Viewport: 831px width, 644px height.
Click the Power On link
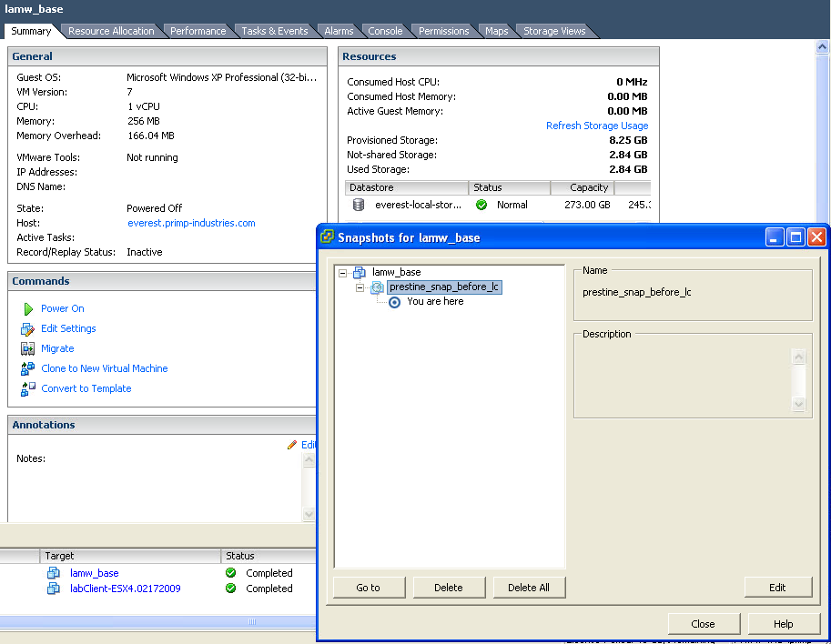pos(63,308)
